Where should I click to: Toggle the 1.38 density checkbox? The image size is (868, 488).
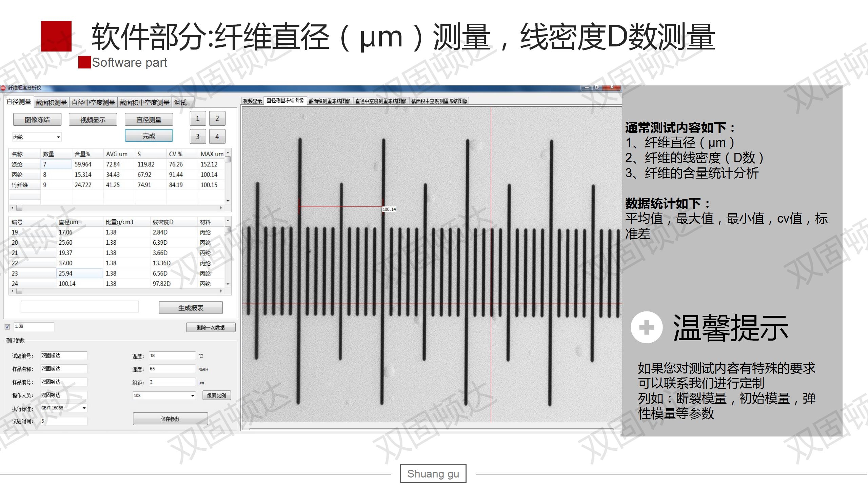point(7,327)
